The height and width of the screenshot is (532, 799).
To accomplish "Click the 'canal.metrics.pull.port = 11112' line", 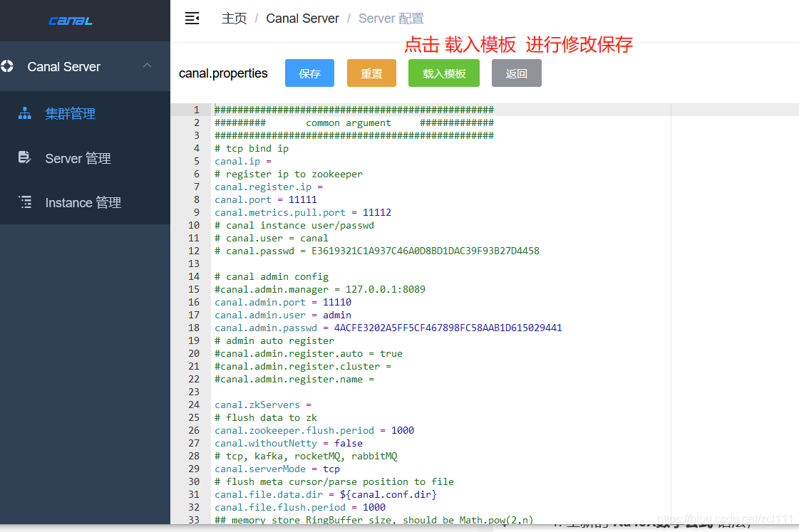I will tap(303, 212).
